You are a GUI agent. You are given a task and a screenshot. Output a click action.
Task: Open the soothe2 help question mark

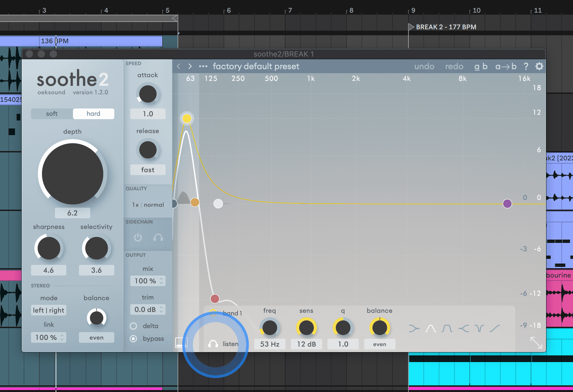[x=526, y=66]
